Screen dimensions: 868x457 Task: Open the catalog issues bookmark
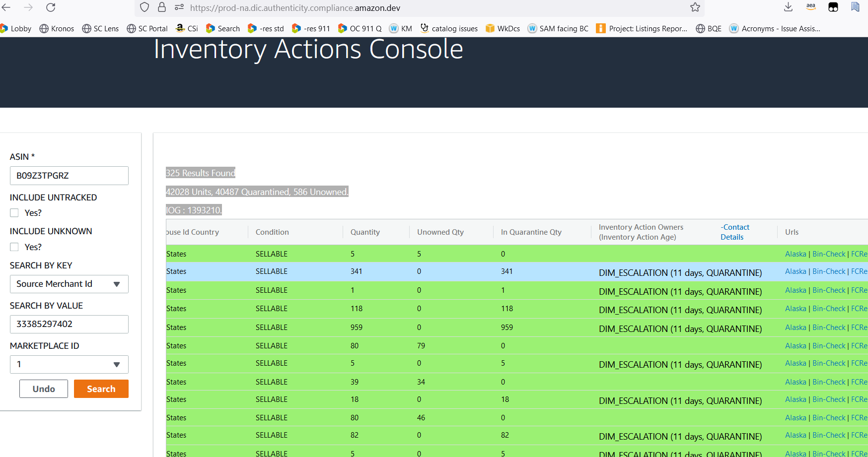pos(449,29)
